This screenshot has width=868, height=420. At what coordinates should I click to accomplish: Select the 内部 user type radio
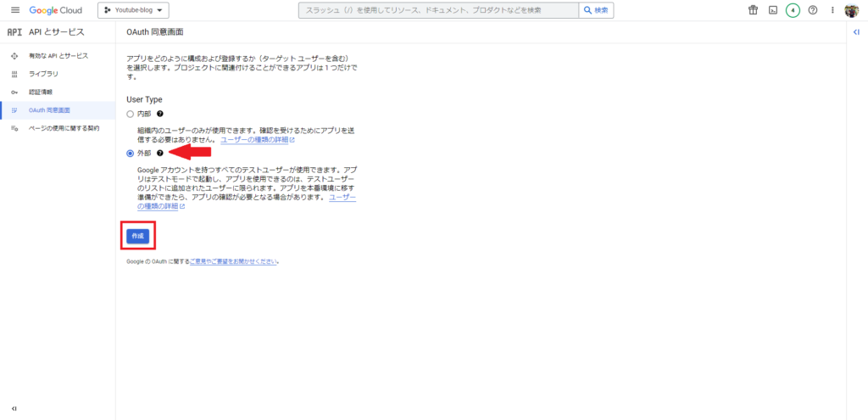pyautogui.click(x=130, y=115)
